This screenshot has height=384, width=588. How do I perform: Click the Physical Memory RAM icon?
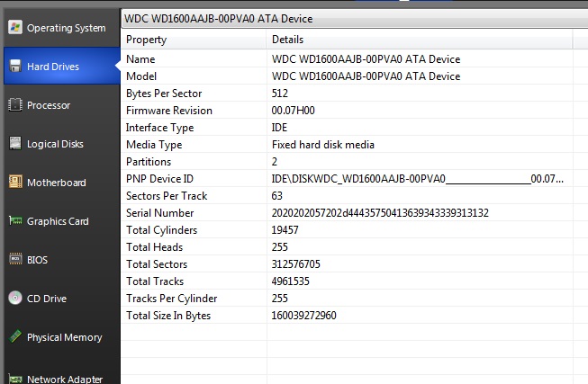pyautogui.click(x=15, y=336)
